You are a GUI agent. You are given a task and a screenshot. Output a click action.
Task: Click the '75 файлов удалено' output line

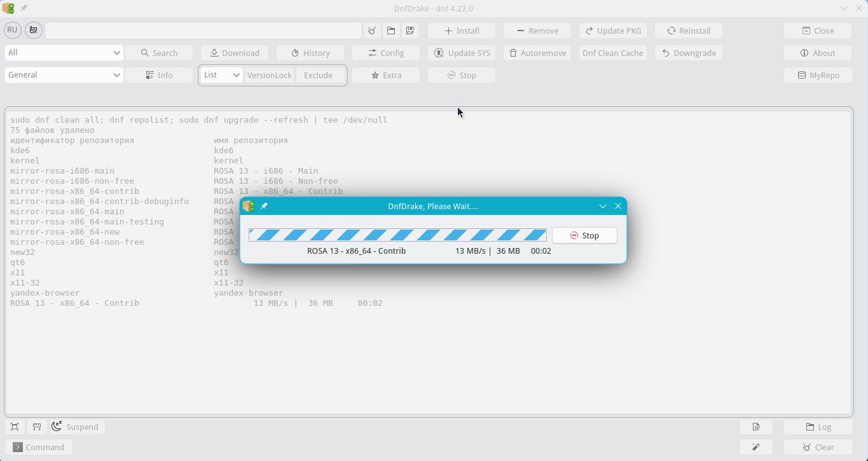pos(52,130)
